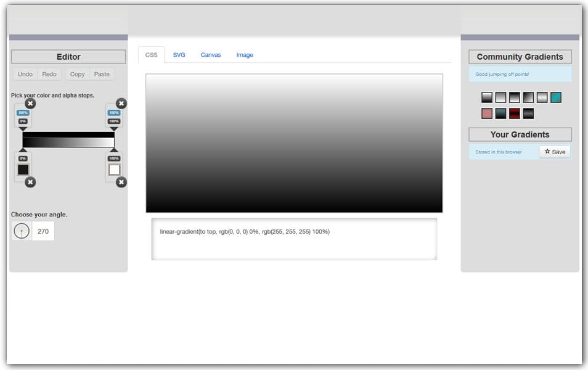Remove the left alpha stop with its X icon
This screenshot has height=370, width=588.
click(30, 104)
